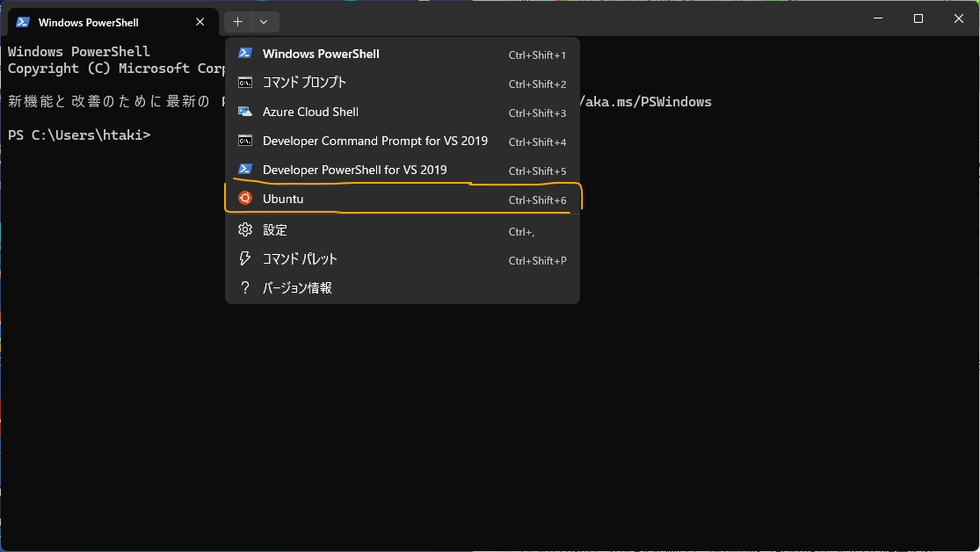Close the Windows PowerShell tab
Screen dimensions: 980x552
200,22
